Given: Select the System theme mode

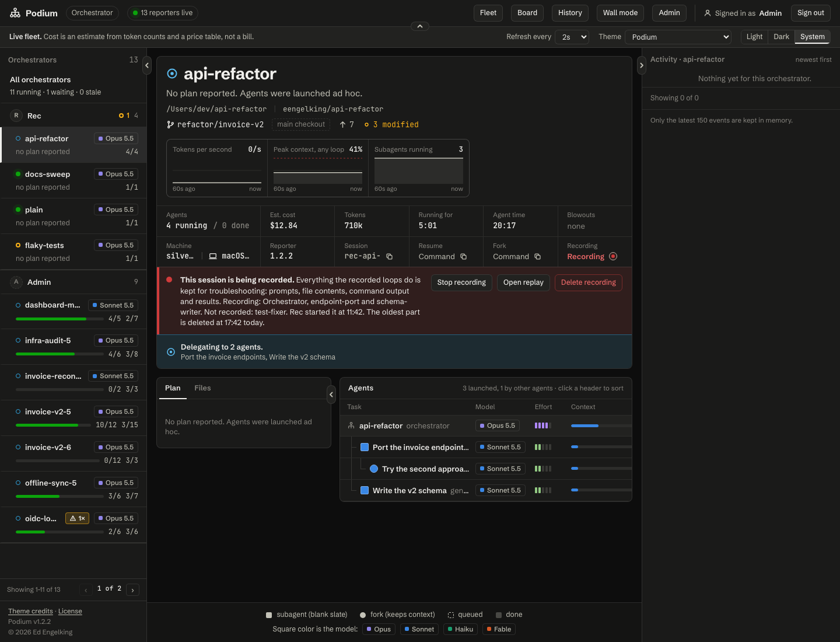Looking at the screenshot, I should pyautogui.click(x=812, y=37).
